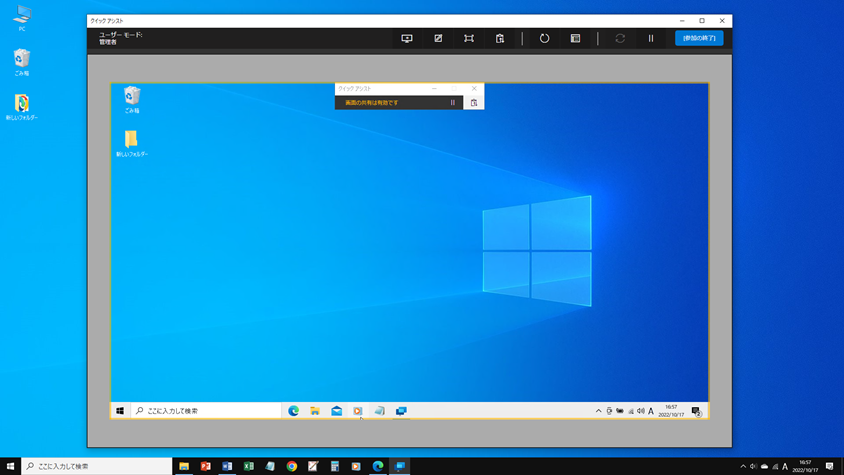The width and height of the screenshot is (844, 475).
Task: Switch remote view to actual size
Action: click(x=469, y=38)
